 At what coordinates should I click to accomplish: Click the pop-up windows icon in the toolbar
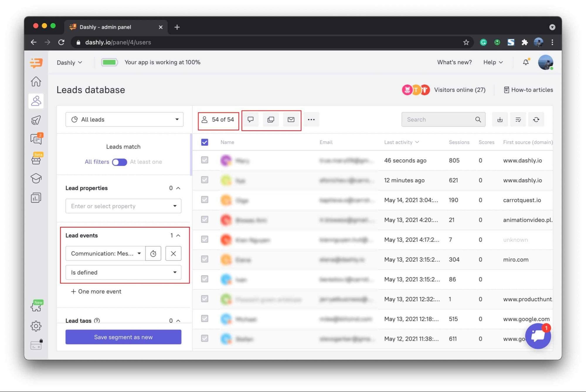(x=271, y=119)
